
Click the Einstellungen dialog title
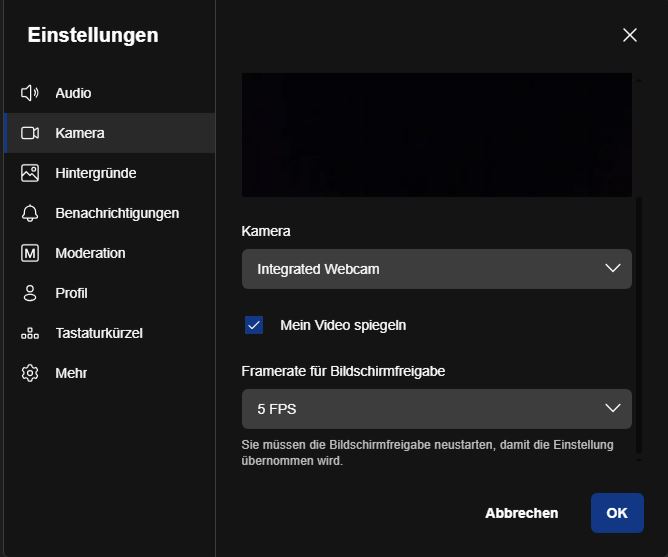coord(93,35)
